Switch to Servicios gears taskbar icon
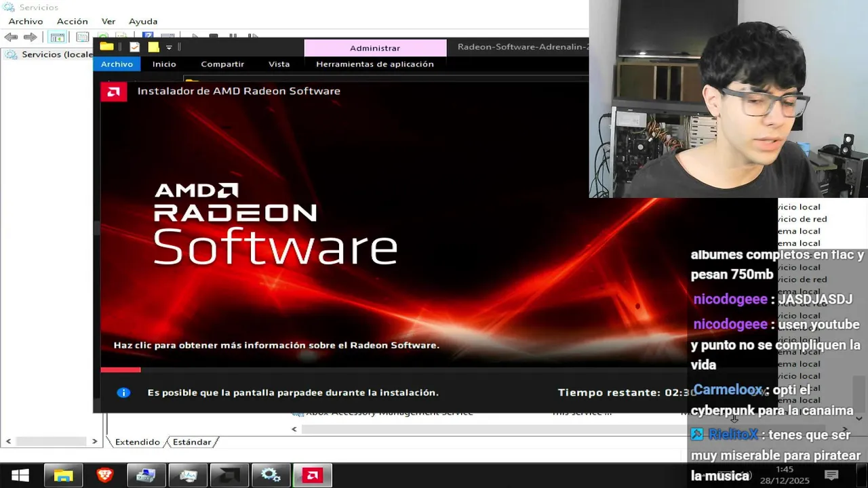Screen dimensions: 868x488 [x=271, y=475]
